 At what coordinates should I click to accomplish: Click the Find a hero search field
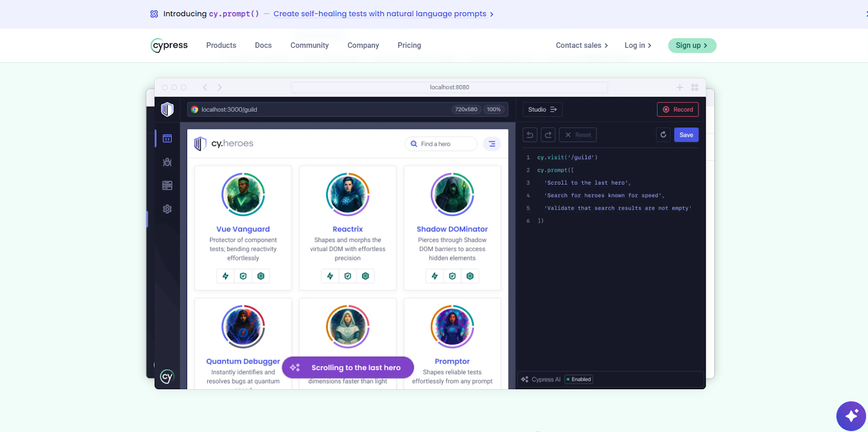[441, 144]
